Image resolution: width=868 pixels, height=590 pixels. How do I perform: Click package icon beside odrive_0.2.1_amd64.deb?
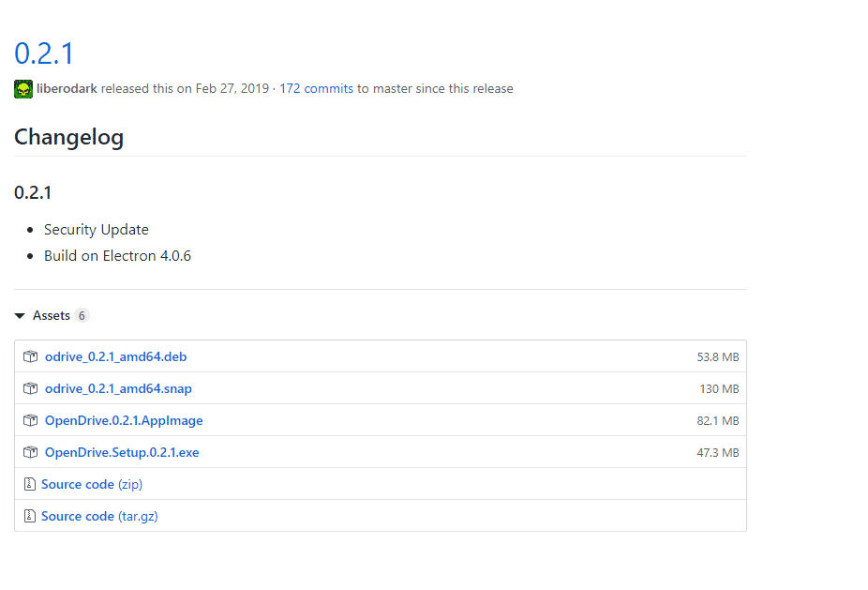pos(30,356)
